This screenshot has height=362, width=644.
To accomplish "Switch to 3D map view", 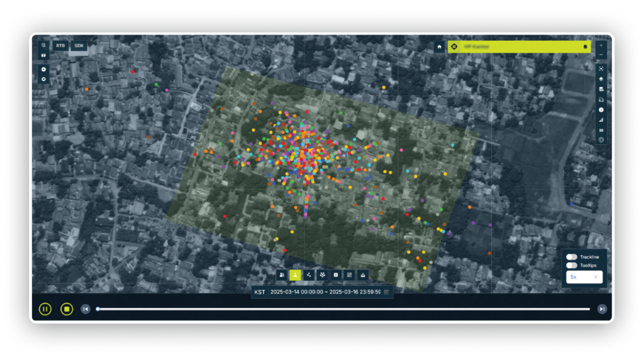I will (x=601, y=129).
